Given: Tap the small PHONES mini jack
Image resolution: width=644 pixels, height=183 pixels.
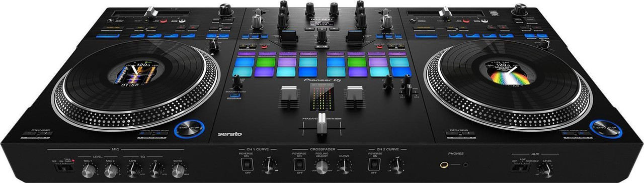Looking at the screenshot, I should click(465, 164).
